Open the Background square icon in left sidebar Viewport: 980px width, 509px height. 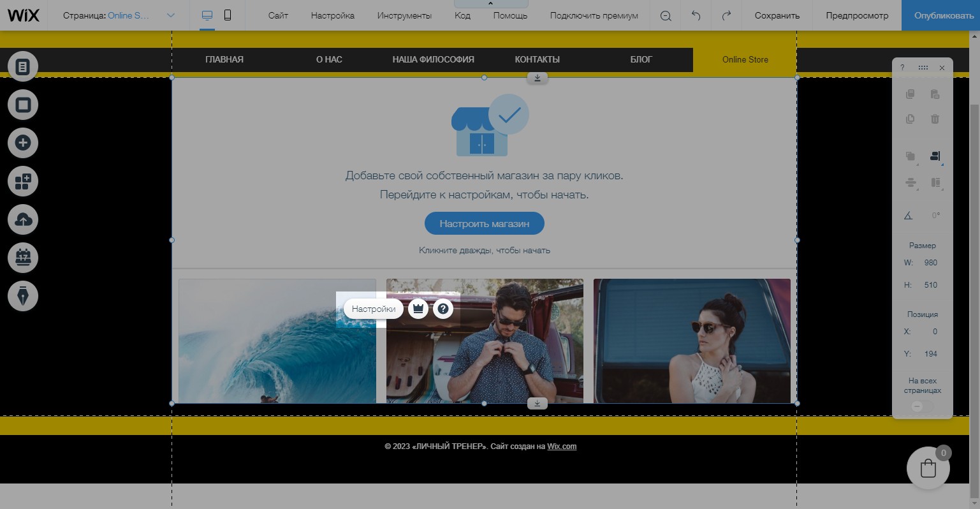coord(23,105)
